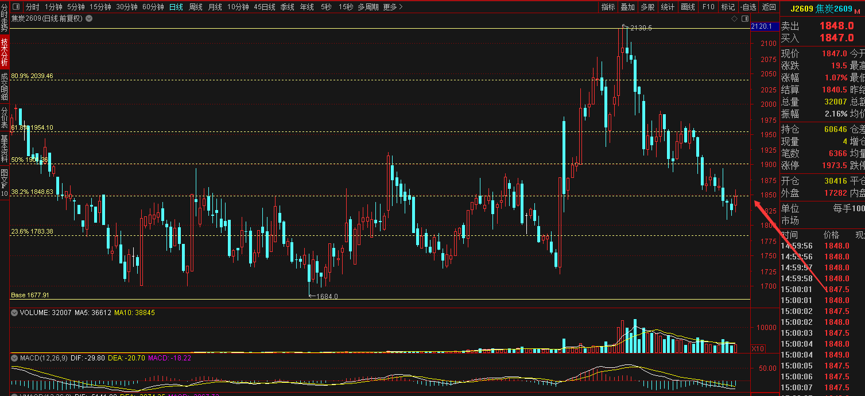Click the 38.2% 1848.63 Fibonacci label
Viewport: 865px width, 396px height.
click(32, 191)
